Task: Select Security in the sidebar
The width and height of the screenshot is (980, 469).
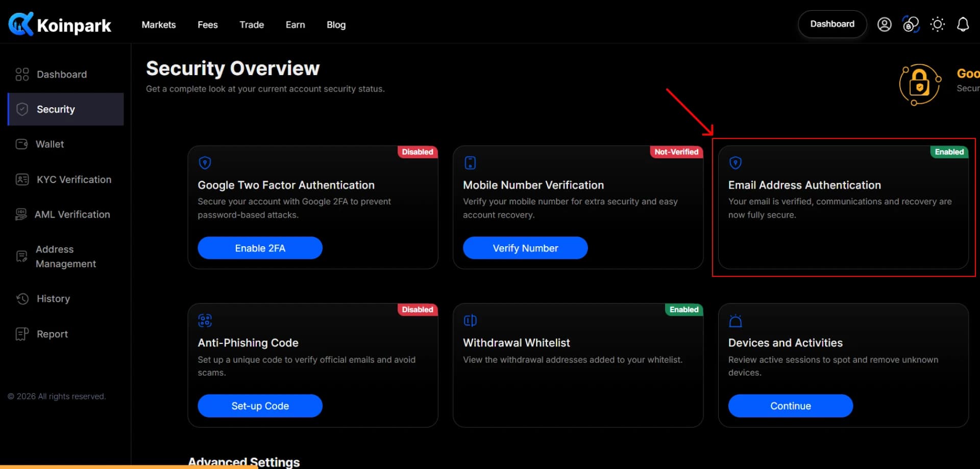Action: pyautogui.click(x=66, y=109)
